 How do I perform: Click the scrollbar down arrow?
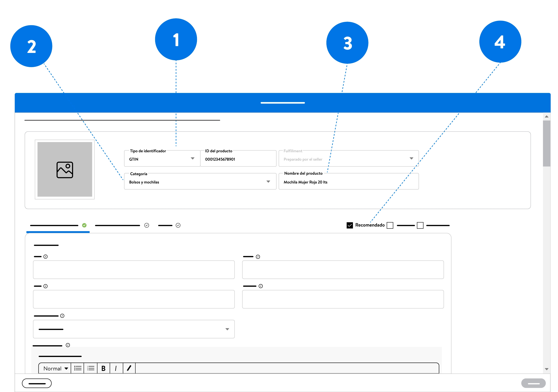click(x=547, y=369)
